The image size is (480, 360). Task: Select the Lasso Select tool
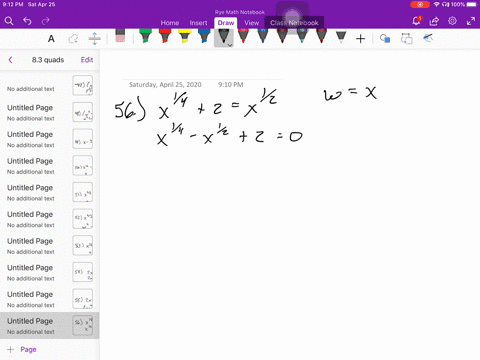pos(73,39)
